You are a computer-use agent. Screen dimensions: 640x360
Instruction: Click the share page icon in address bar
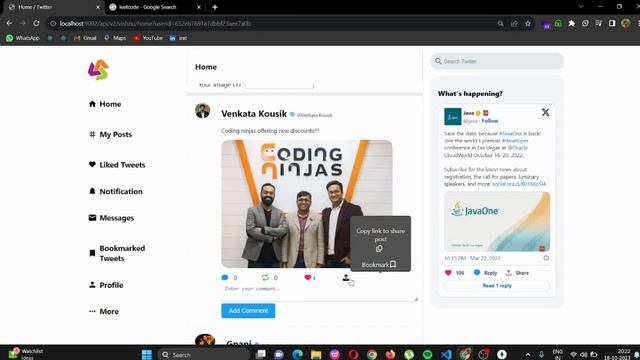(514, 24)
